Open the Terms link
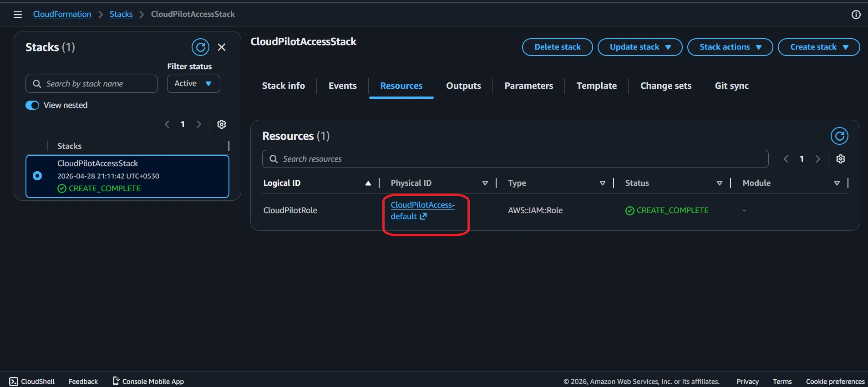 [x=782, y=382]
